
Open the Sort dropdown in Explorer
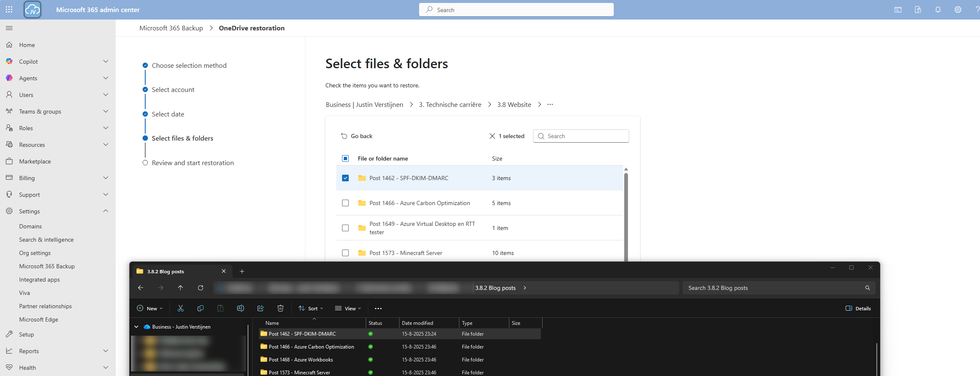(311, 308)
